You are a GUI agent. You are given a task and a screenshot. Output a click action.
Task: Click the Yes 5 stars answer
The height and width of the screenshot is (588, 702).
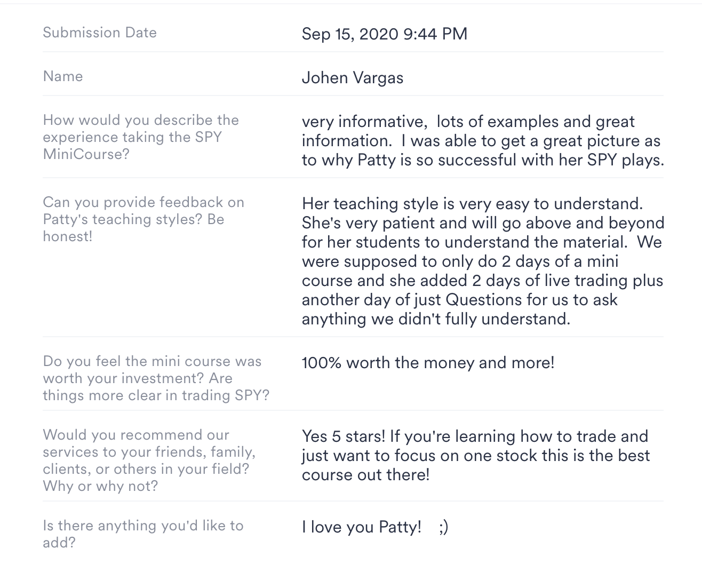pyautogui.click(x=475, y=456)
